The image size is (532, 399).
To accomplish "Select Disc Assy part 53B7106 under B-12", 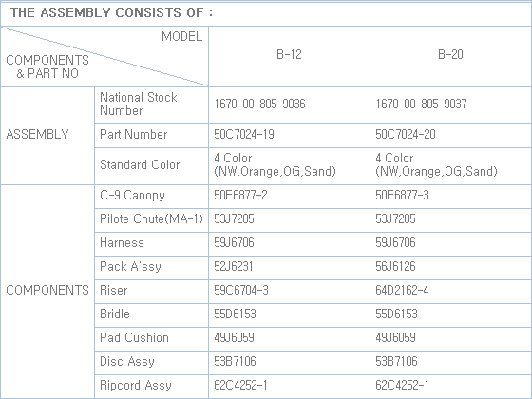I will [235, 362].
